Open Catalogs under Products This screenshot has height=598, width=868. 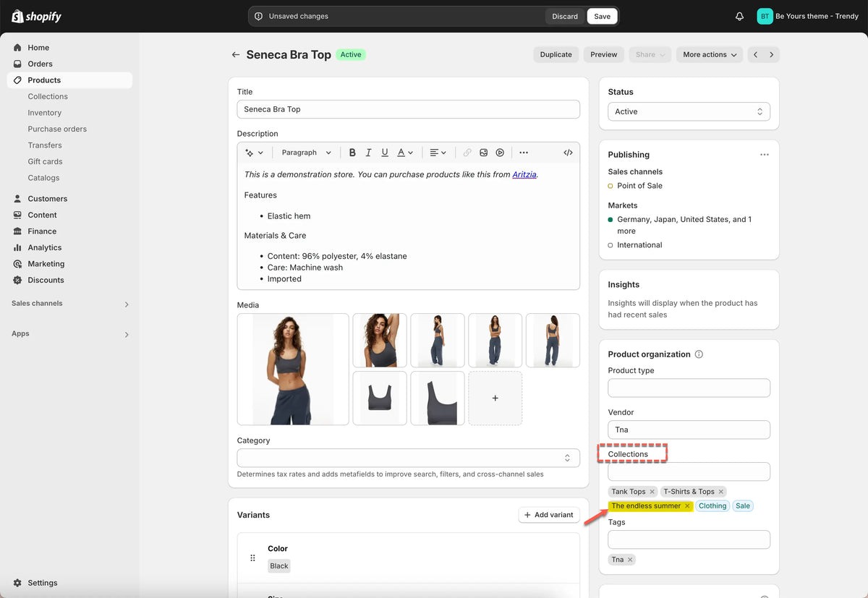pos(43,178)
